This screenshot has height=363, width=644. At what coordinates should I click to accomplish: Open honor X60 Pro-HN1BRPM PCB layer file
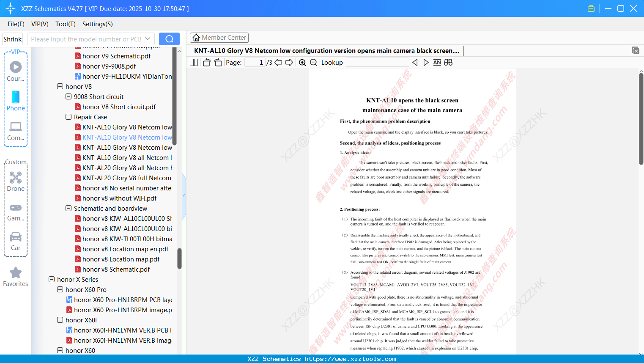[119, 300]
